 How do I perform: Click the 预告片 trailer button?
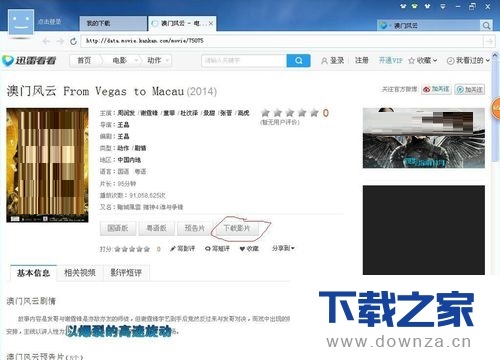pyautogui.click(x=195, y=228)
